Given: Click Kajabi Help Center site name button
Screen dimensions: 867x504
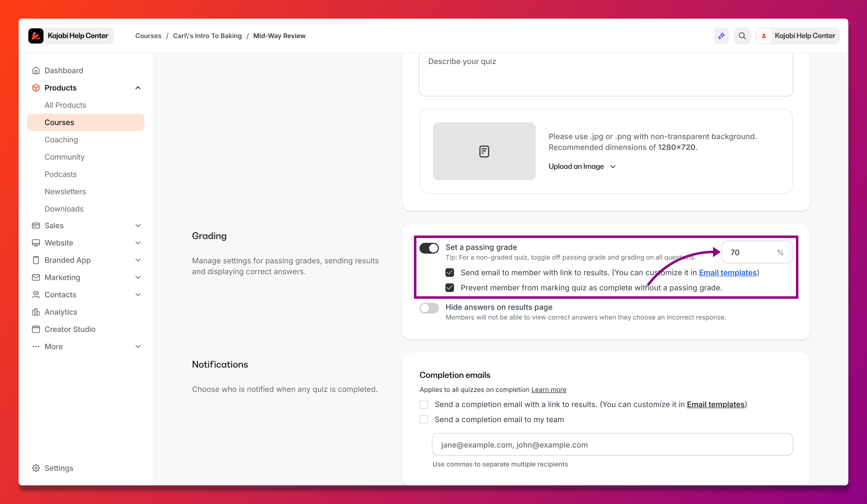Looking at the screenshot, I should coord(70,36).
